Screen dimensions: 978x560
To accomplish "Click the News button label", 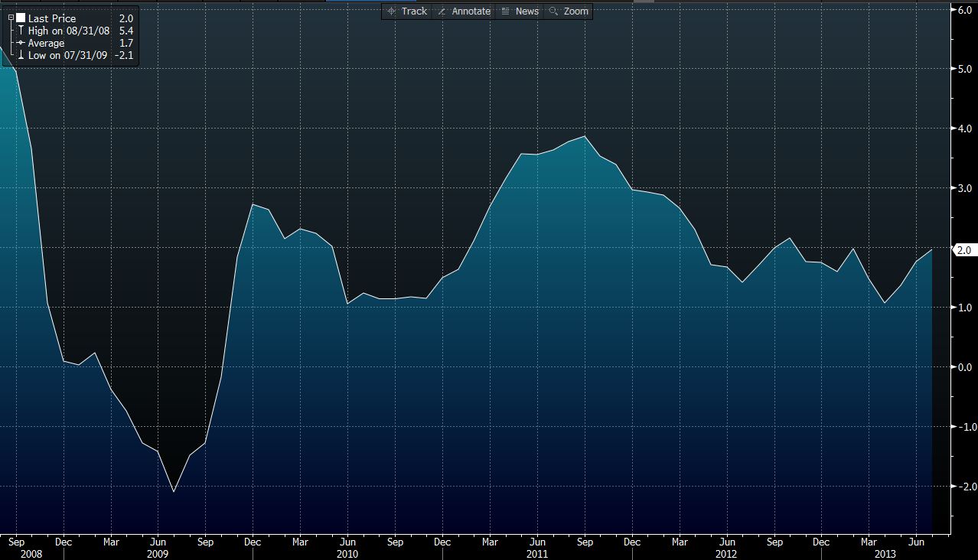I will [x=527, y=11].
